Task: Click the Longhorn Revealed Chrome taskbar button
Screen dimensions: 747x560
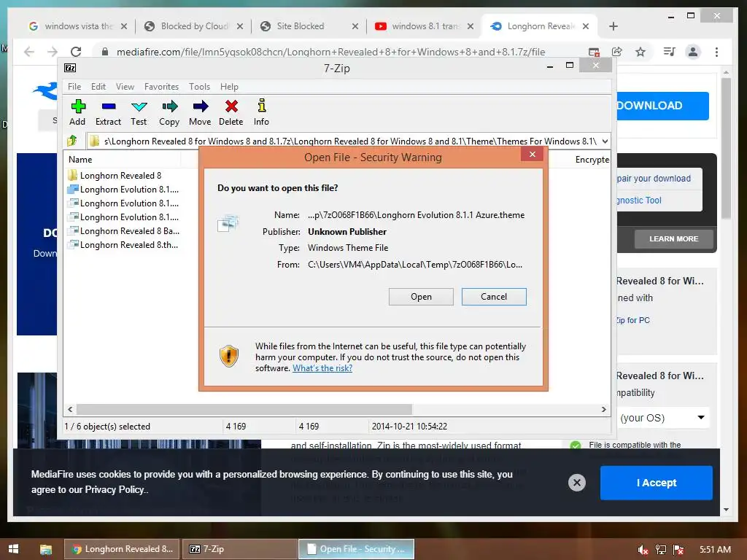Action: pyautogui.click(x=122, y=549)
